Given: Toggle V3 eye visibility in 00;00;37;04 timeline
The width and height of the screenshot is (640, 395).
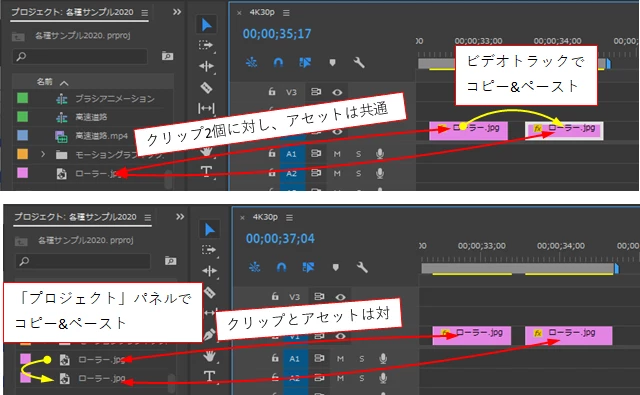Looking at the screenshot, I should pyautogui.click(x=340, y=297).
